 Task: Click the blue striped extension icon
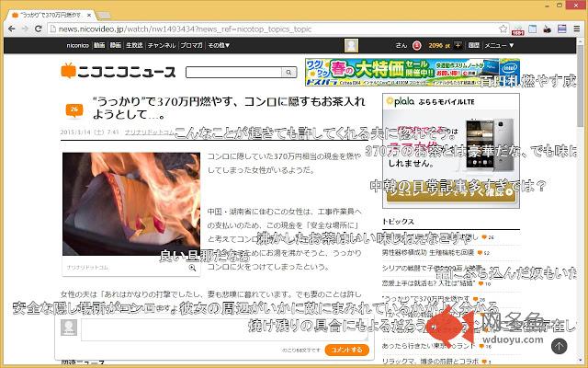[561, 29]
